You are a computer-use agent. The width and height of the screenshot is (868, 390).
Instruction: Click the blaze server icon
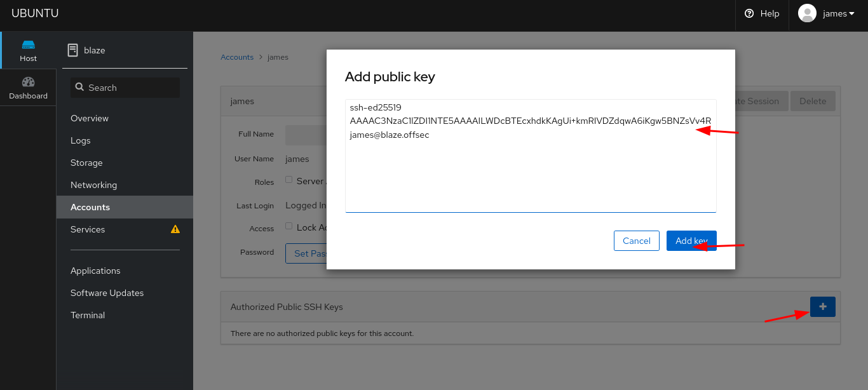[73, 50]
